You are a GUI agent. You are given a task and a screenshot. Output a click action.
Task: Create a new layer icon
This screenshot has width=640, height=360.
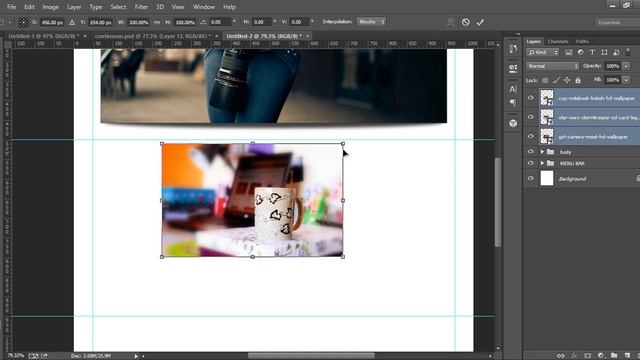click(627, 356)
